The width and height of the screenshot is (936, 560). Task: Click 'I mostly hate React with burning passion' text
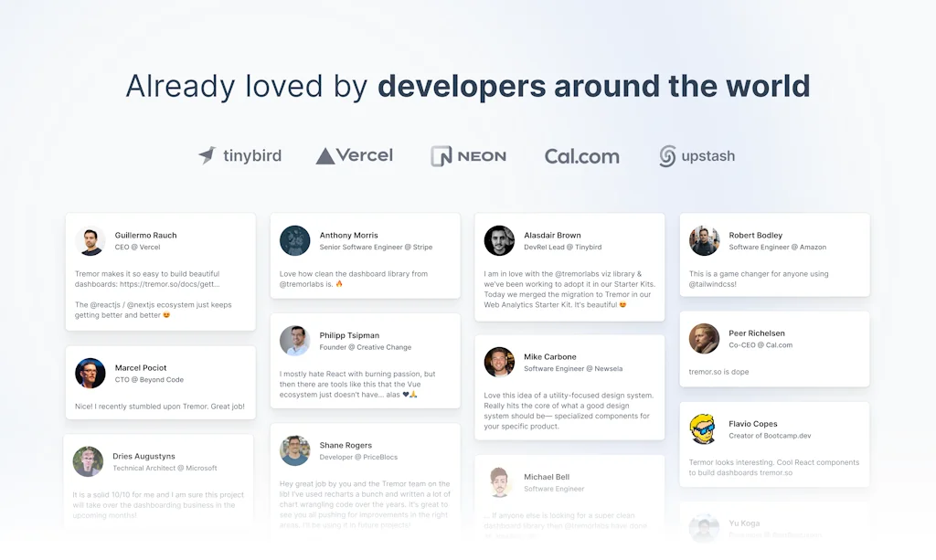coord(357,384)
